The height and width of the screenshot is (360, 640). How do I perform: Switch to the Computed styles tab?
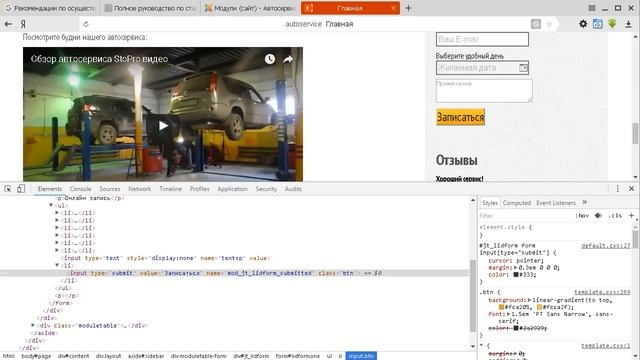click(x=517, y=203)
